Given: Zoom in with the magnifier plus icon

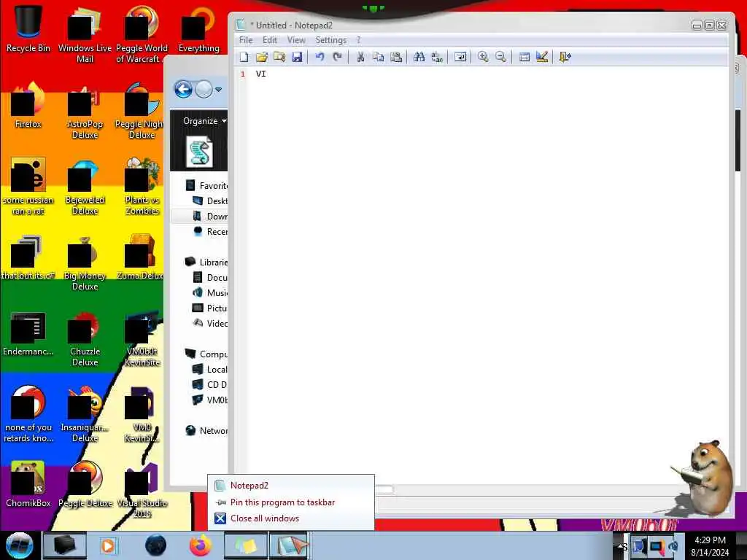Looking at the screenshot, I should point(483,57).
